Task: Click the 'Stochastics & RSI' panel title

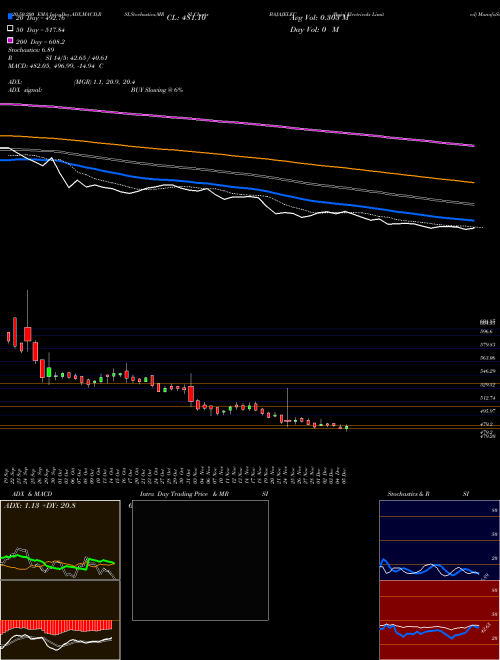Action: click(x=428, y=494)
